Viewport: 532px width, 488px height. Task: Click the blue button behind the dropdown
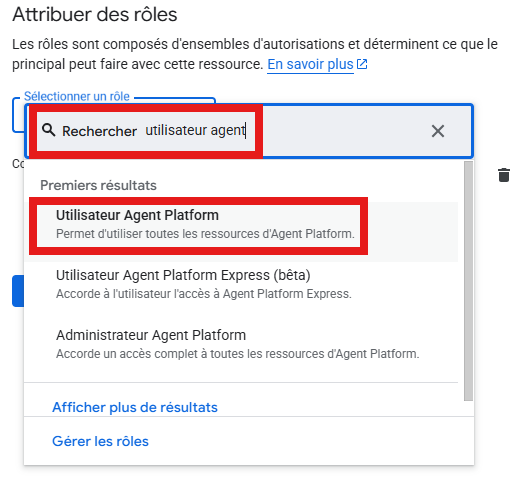tap(18, 291)
